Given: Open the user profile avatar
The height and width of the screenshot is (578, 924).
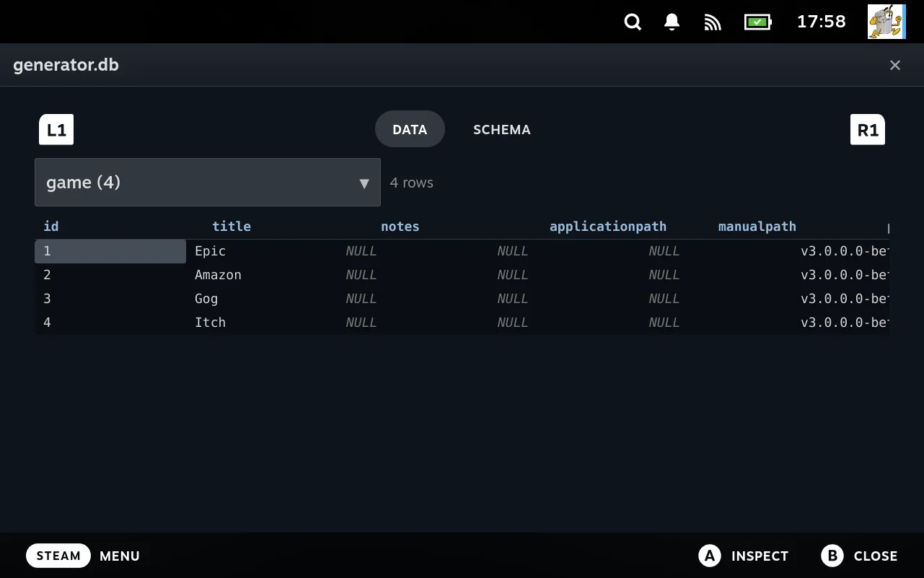Looking at the screenshot, I should coord(886,22).
